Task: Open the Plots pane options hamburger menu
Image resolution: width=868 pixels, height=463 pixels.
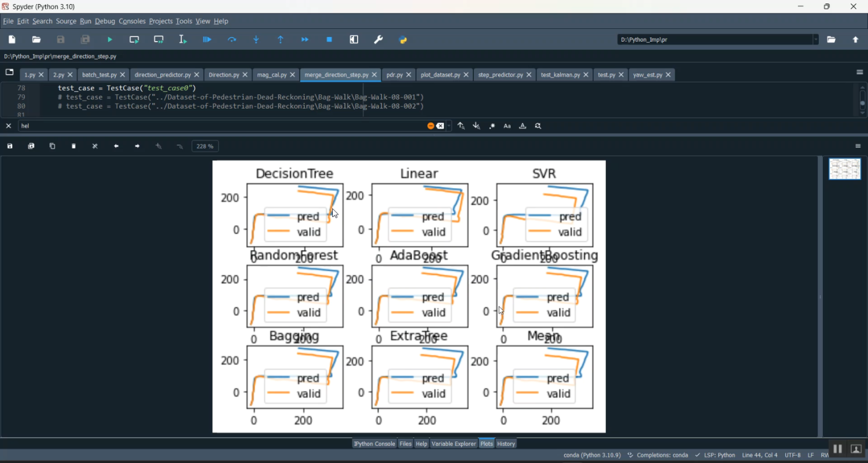Action: tap(858, 146)
